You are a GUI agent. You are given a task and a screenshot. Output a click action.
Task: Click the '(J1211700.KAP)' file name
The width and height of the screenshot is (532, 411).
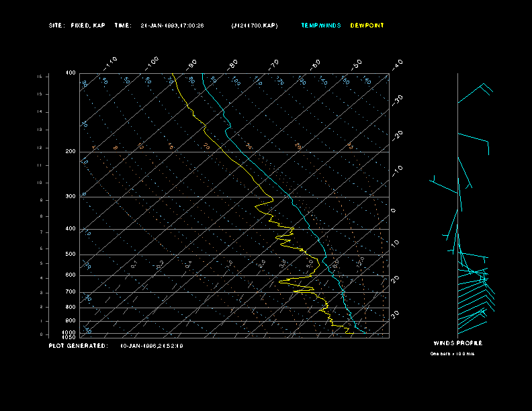(255, 26)
